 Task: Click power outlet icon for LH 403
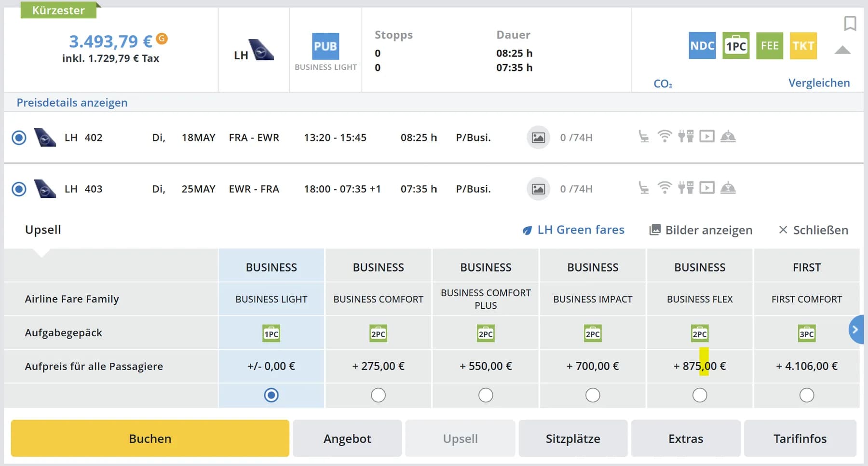[686, 188]
